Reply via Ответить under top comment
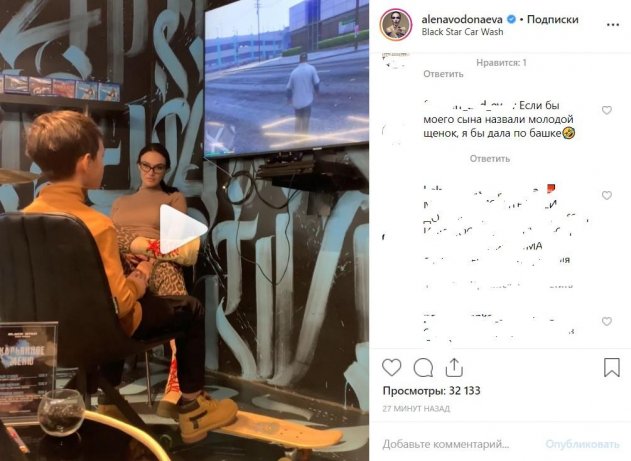Viewport: 631px width, 461px height. (443, 74)
